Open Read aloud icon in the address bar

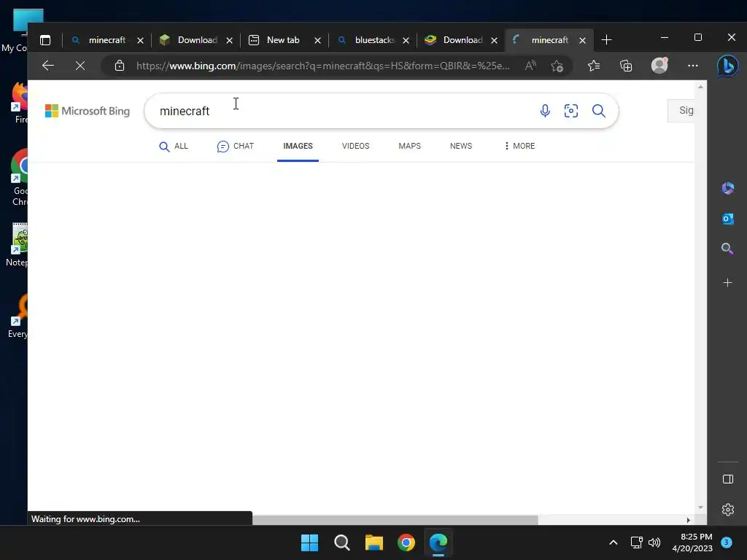click(530, 66)
